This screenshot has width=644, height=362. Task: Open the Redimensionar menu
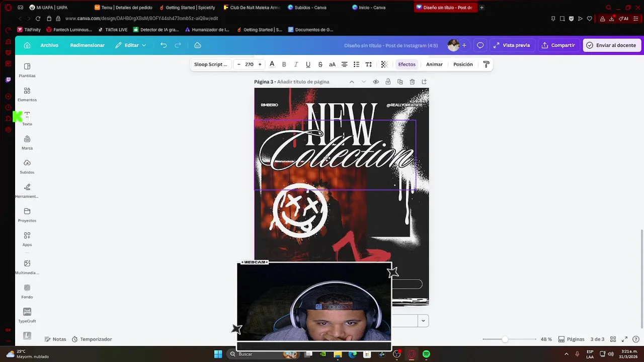pyautogui.click(x=88, y=45)
